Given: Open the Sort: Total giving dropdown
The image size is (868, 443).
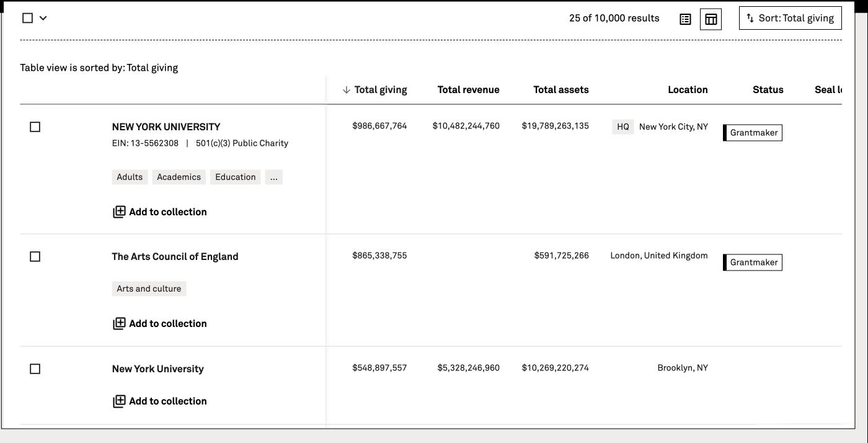Looking at the screenshot, I should coord(790,18).
